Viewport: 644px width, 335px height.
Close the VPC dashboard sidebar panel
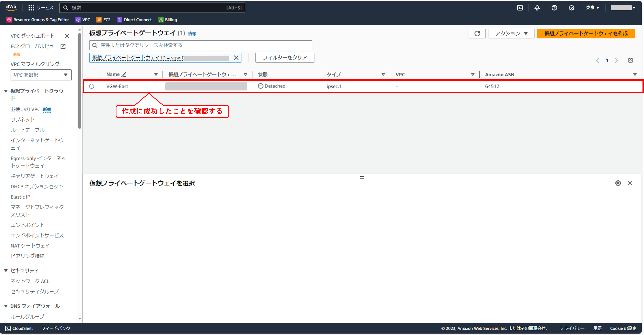(x=67, y=36)
